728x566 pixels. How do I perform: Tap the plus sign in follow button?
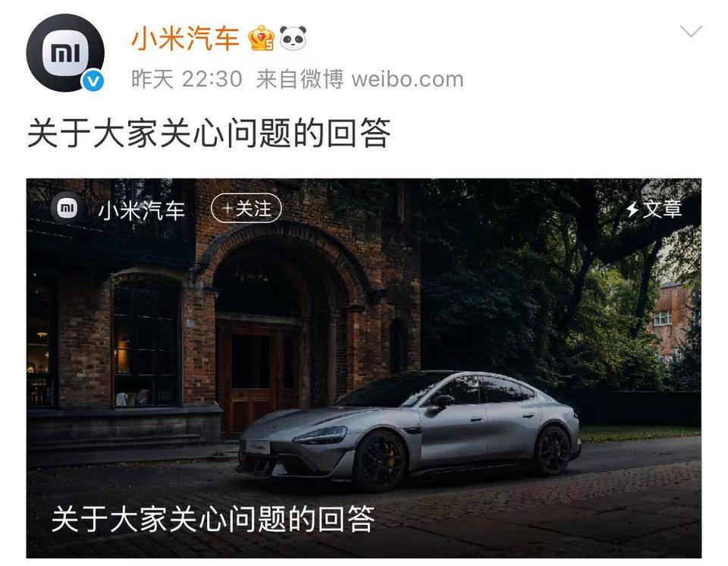[x=227, y=208]
